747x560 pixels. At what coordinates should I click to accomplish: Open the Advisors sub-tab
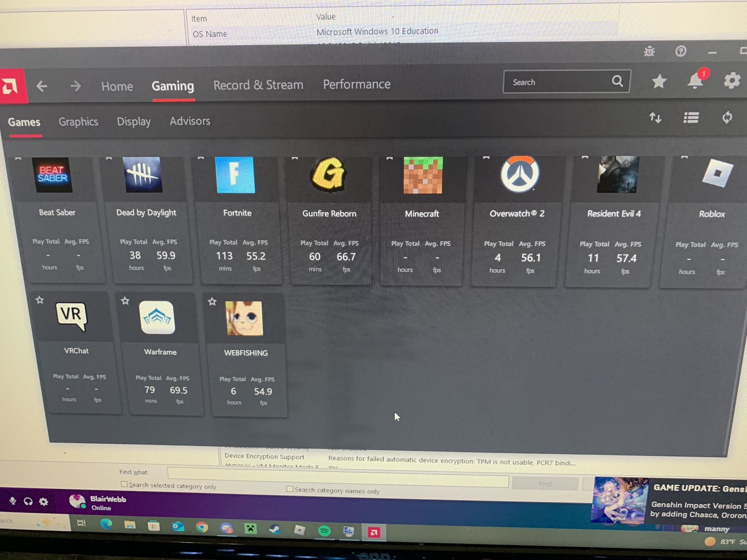[190, 121]
